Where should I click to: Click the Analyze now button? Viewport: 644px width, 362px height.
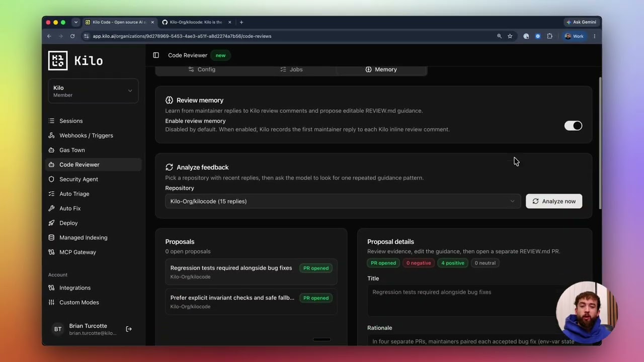(554, 201)
